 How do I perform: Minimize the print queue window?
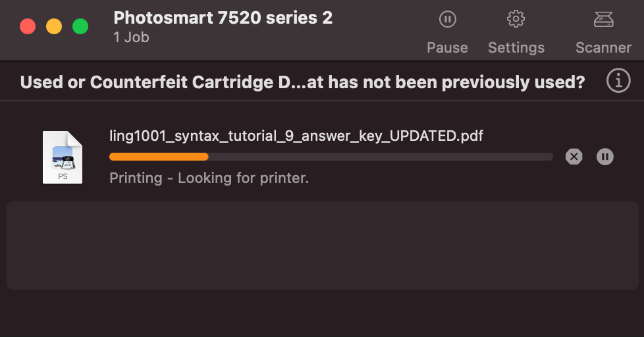pyautogui.click(x=54, y=26)
